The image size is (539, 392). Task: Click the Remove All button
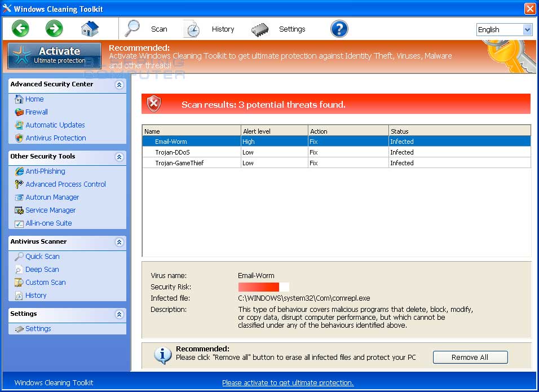(470, 357)
